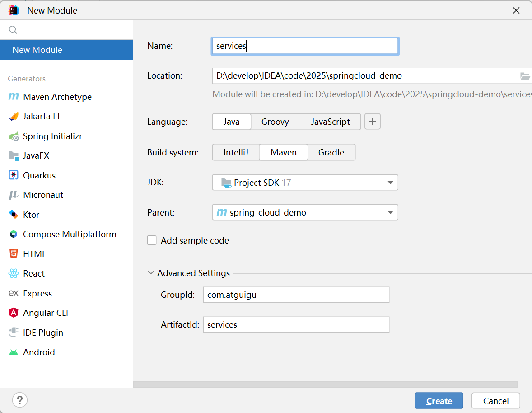Select the Angular CLI generator icon
This screenshot has width=532, height=413.
14,313
